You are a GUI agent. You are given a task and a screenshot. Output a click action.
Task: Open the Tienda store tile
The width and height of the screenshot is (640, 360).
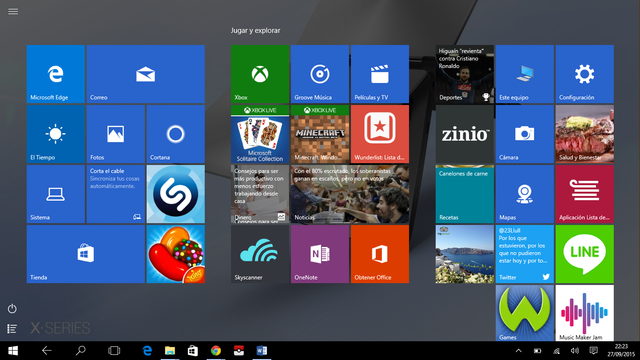(86, 254)
